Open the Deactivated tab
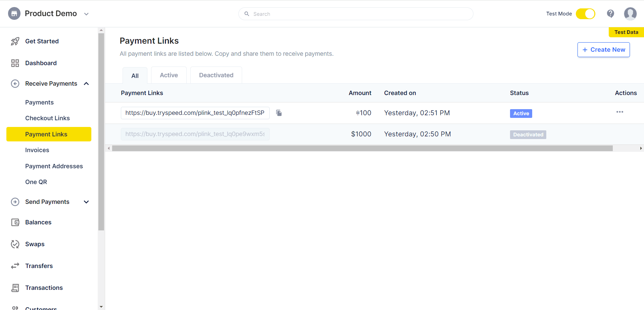644x310 pixels. [216, 75]
